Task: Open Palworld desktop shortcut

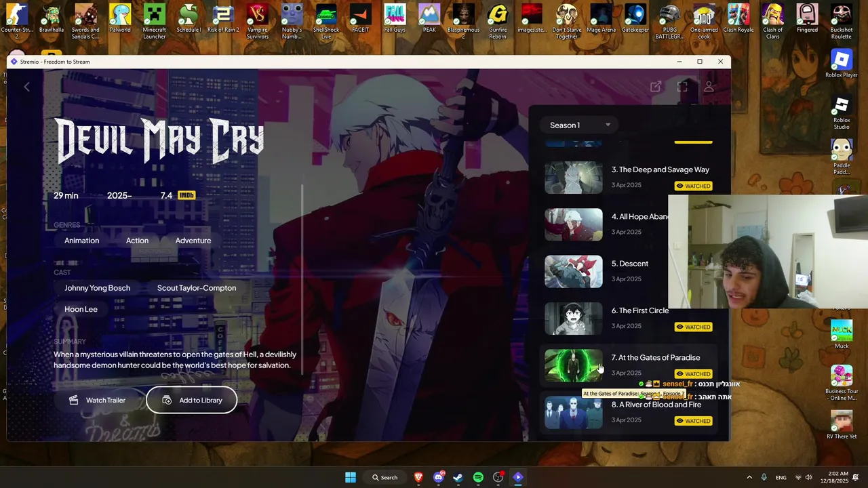Action: point(120,19)
